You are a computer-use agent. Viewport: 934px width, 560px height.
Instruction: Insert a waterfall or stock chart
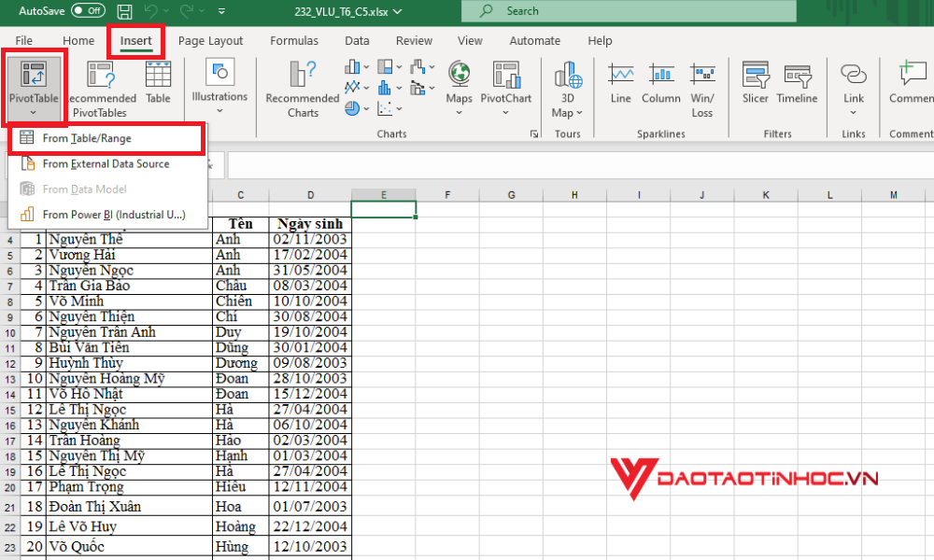(418, 66)
